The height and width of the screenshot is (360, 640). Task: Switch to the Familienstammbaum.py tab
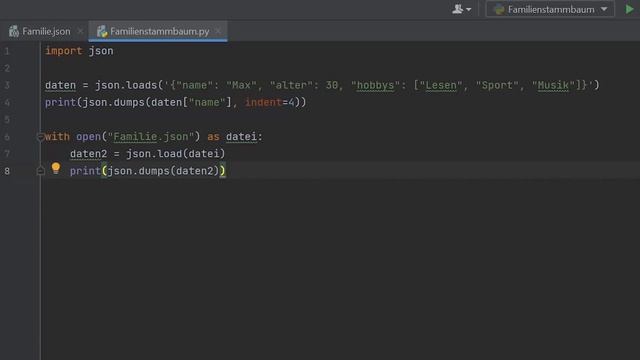point(158,31)
